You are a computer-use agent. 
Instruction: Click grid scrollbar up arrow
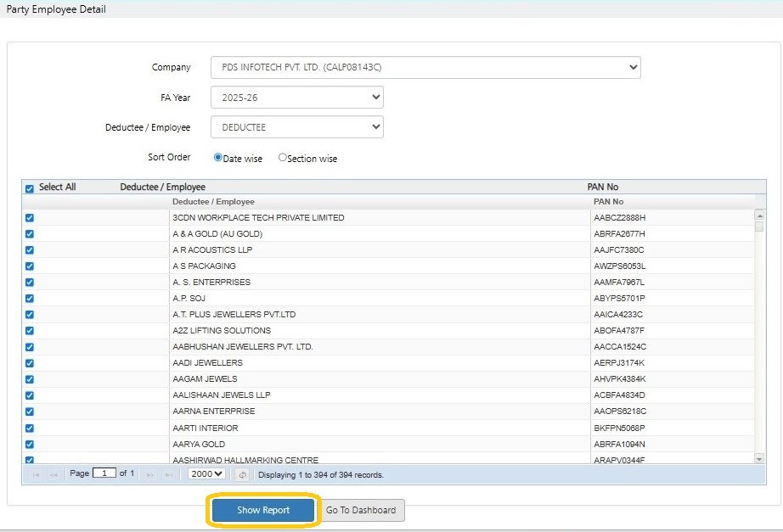coord(759,216)
